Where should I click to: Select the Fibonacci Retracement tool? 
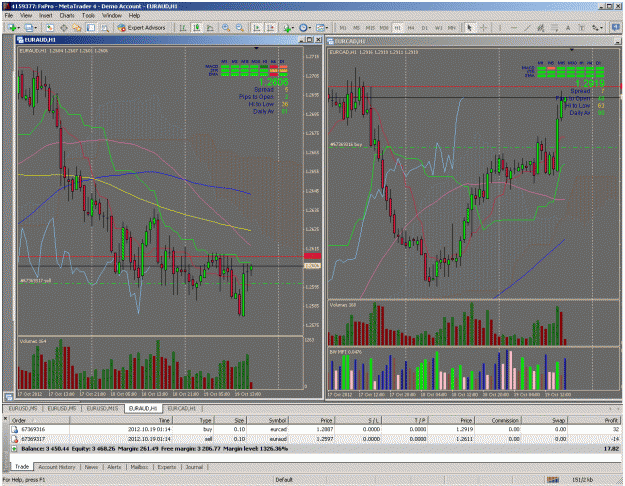tap(554, 28)
